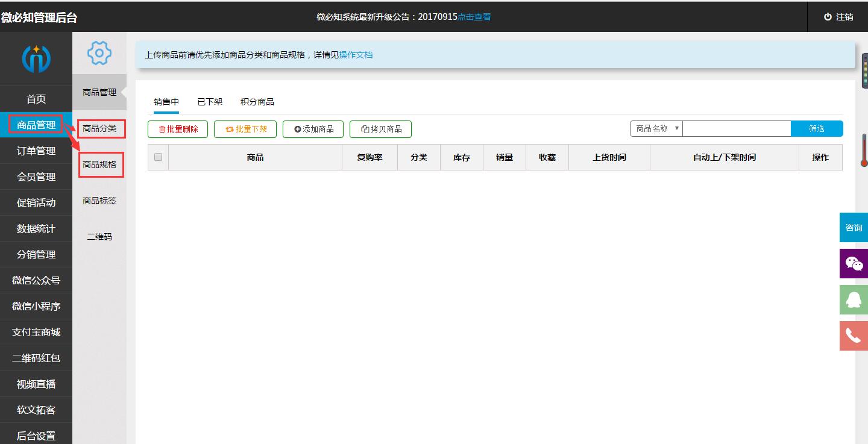Click the 微必知 logo icon in sidebar
This screenshot has width=868, height=444.
coord(36,58)
